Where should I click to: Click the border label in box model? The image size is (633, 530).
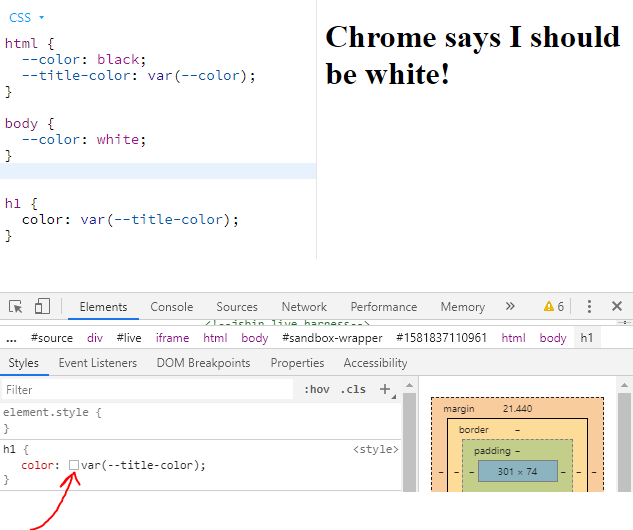[x=474, y=430]
